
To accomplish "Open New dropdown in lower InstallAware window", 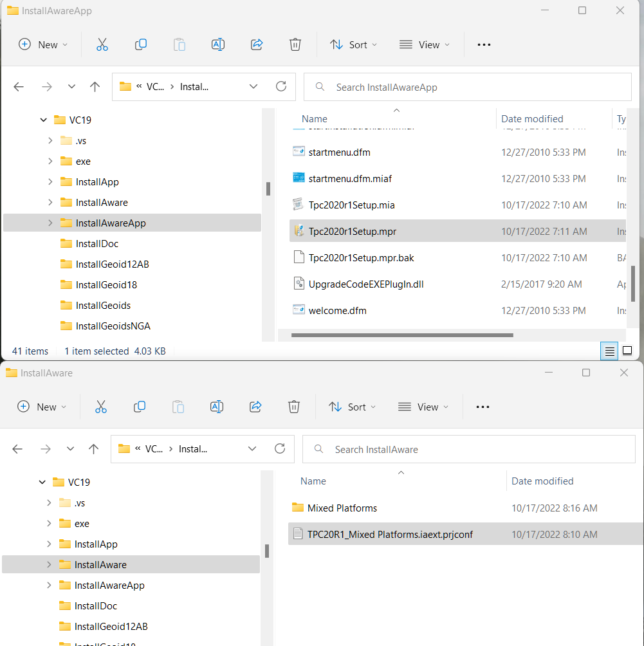I will 42,407.
